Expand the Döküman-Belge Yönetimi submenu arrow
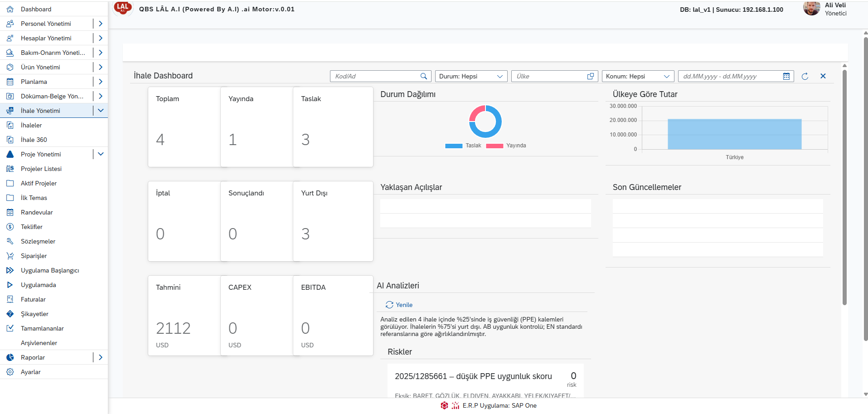Image resolution: width=868 pixels, height=414 pixels. (x=101, y=96)
